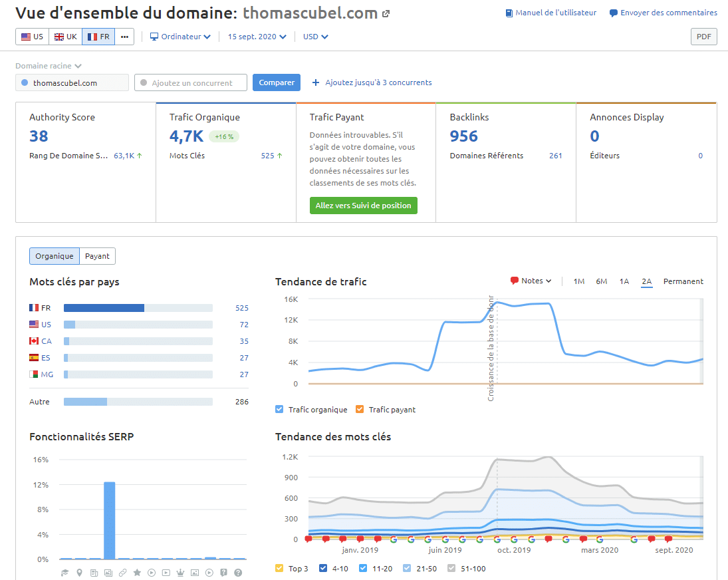Open the USD currency dropdown
This screenshot has height=580, width=728.
(x=316, y=37)
